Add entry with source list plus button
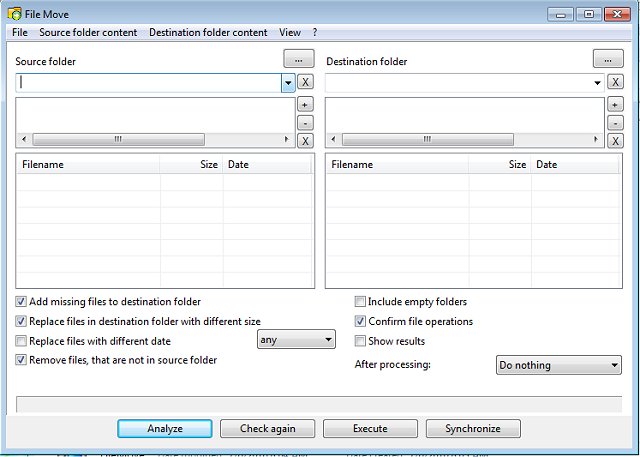This screenshot has width=640, height=457. coord(306,105)
